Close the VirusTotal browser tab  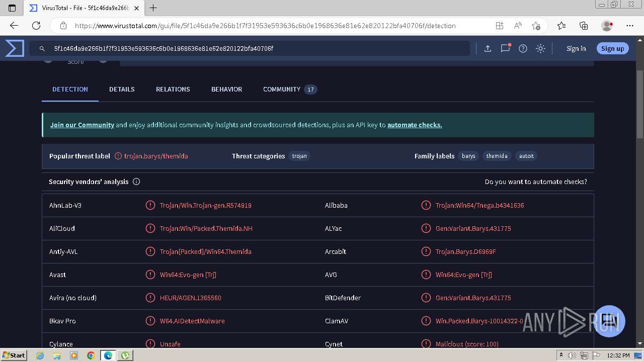pyautogui.click(x=136, y=8)
